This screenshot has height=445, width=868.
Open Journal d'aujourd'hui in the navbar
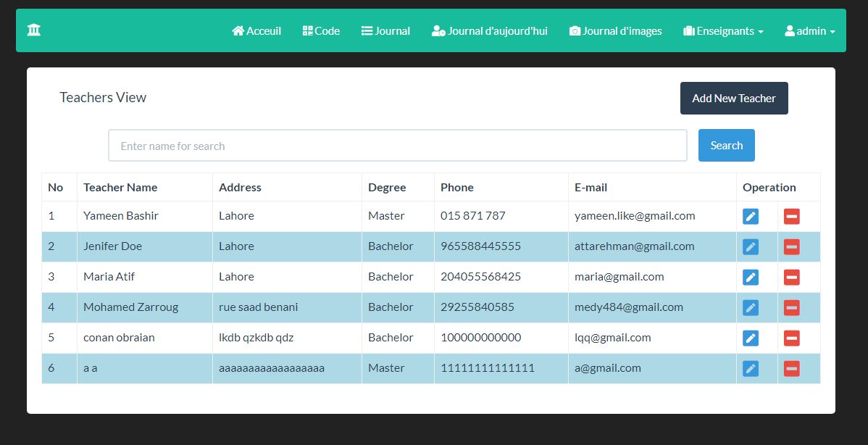489,31
